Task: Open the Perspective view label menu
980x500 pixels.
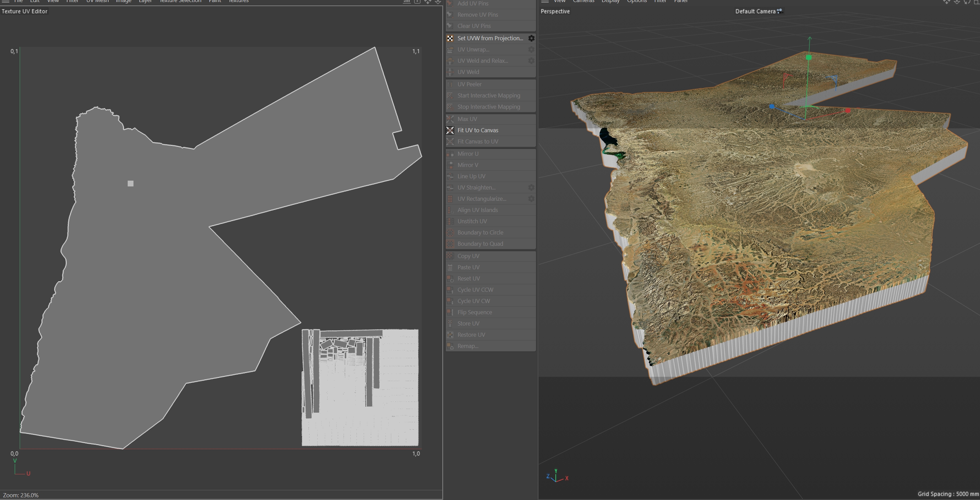Action: [x=555, y=12]
